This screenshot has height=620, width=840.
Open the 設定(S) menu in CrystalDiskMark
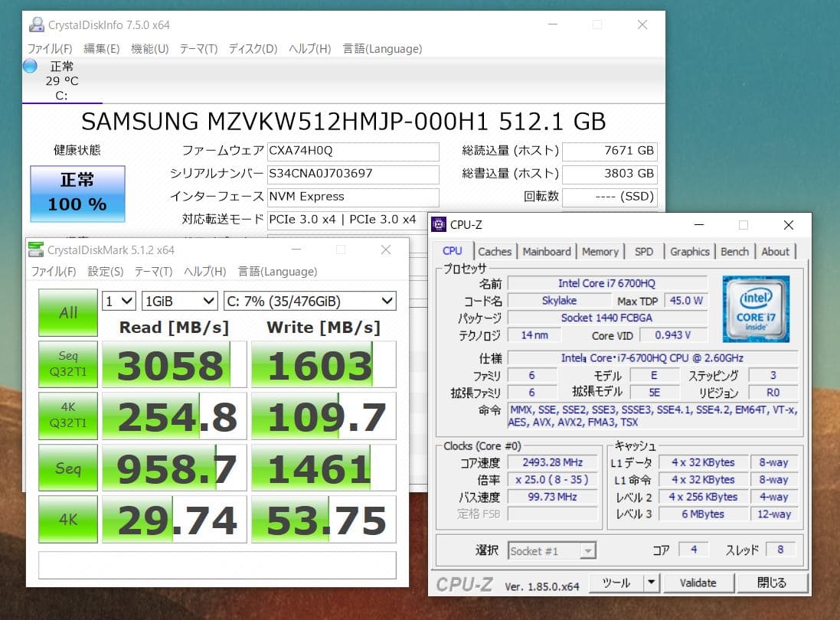[106, 272]
